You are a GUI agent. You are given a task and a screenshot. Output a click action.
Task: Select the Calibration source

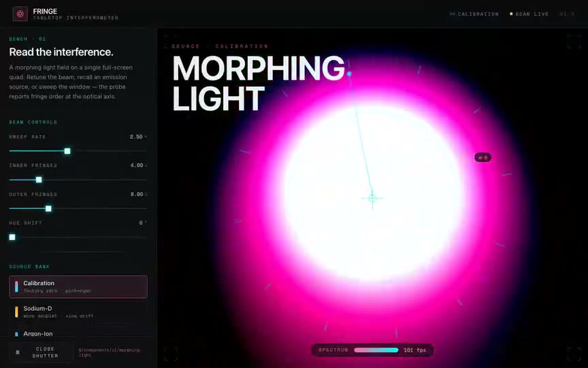(78, 286)
